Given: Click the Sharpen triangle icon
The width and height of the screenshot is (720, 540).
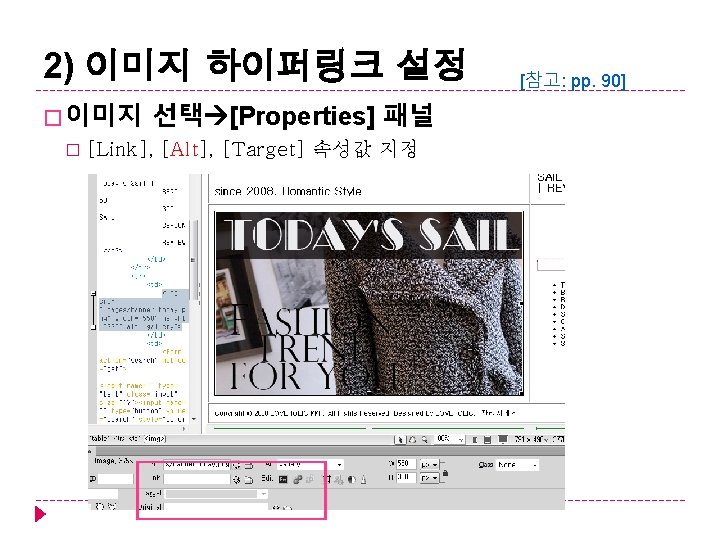Looking at the screenshot, I should click(363, 479).
